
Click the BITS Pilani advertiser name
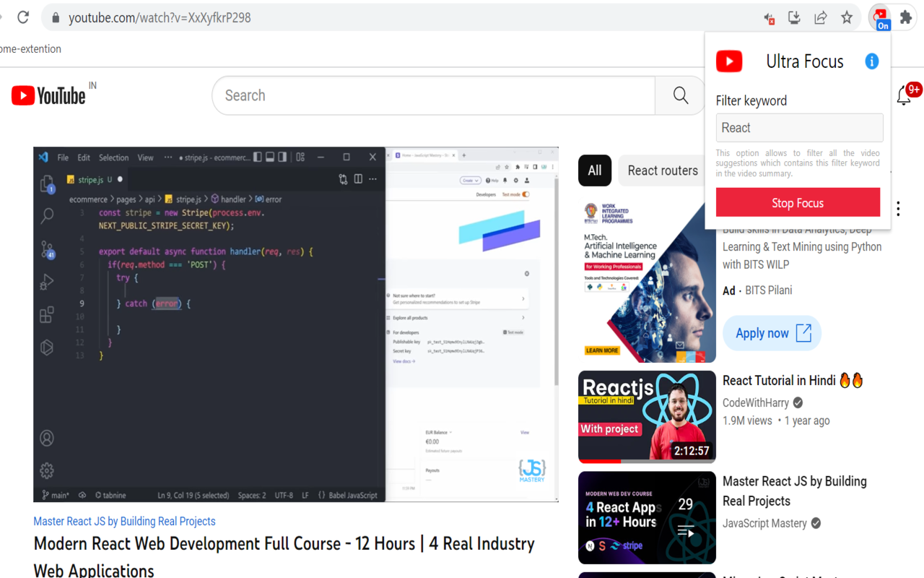[x=768, y=290]
